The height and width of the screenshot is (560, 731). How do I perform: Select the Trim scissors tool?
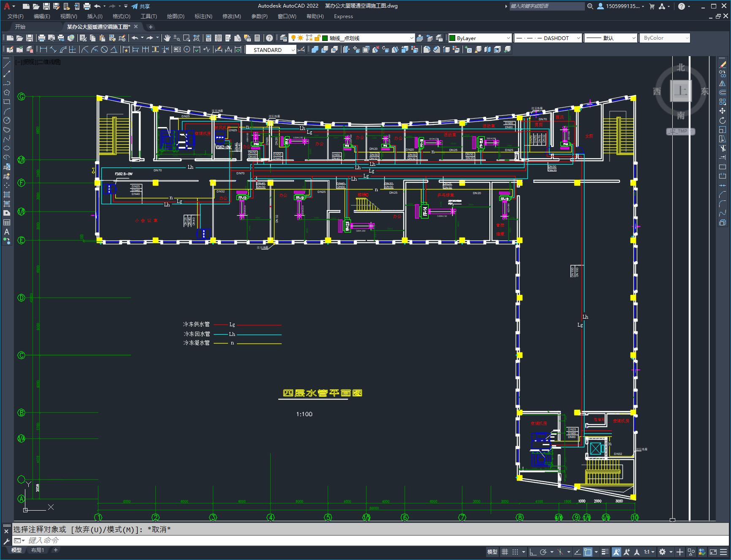click(x=723, y=148)
